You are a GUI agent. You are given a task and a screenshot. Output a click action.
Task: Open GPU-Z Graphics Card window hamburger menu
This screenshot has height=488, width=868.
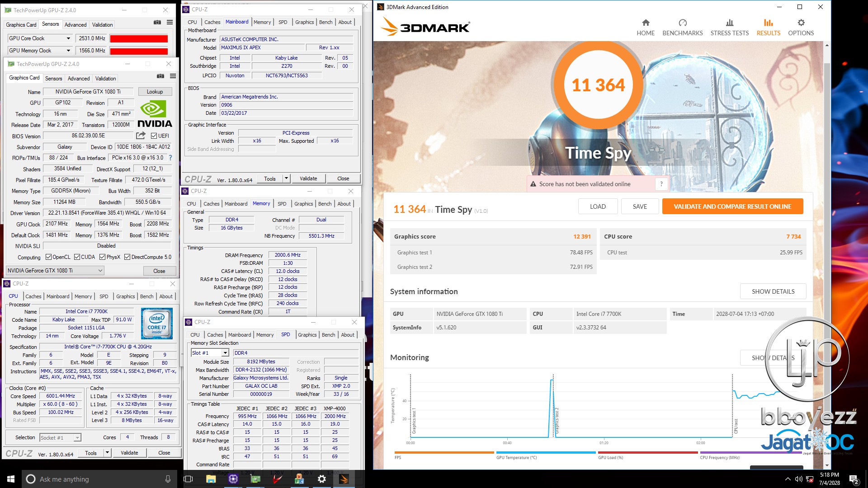[173, 76]
